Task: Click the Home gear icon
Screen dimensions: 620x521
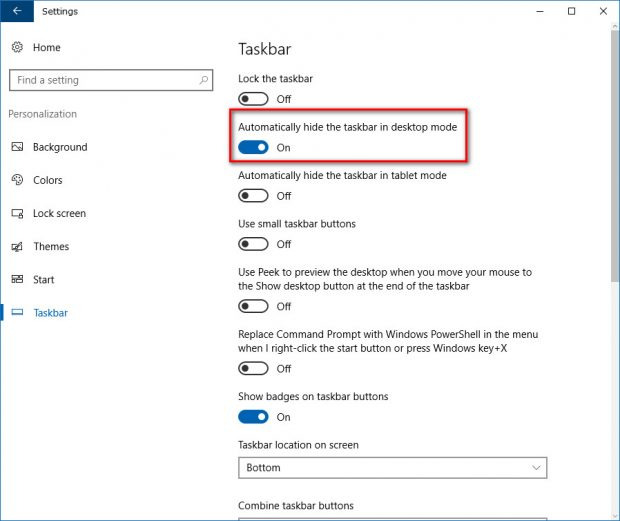Action: 17,47
